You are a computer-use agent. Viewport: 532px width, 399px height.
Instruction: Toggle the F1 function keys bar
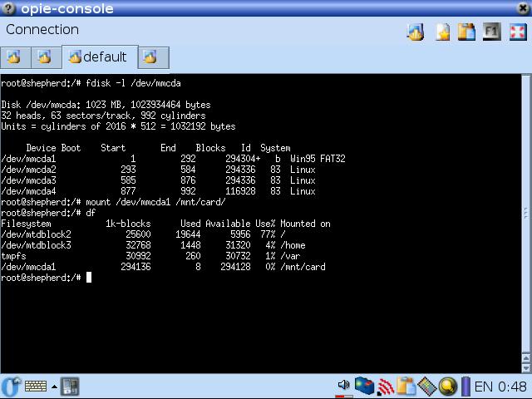coord(491,32)
